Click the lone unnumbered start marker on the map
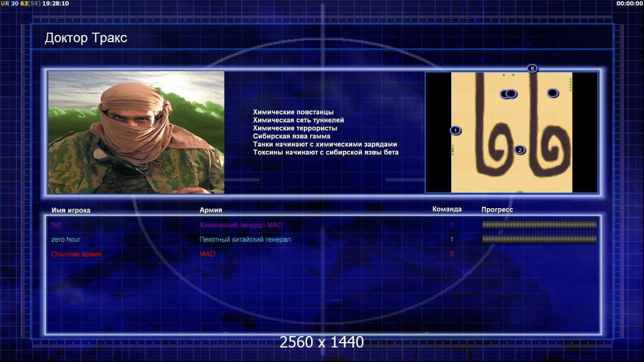Image resolution: width=644 pixels, height=362 pixels. [553, 93]
